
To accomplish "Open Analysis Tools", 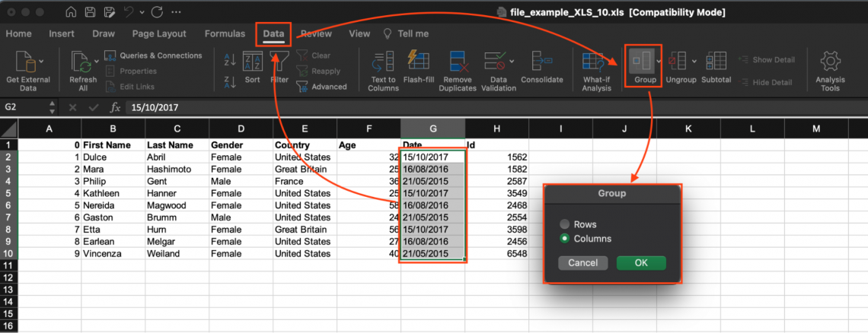I will click(x=829, y=62).
